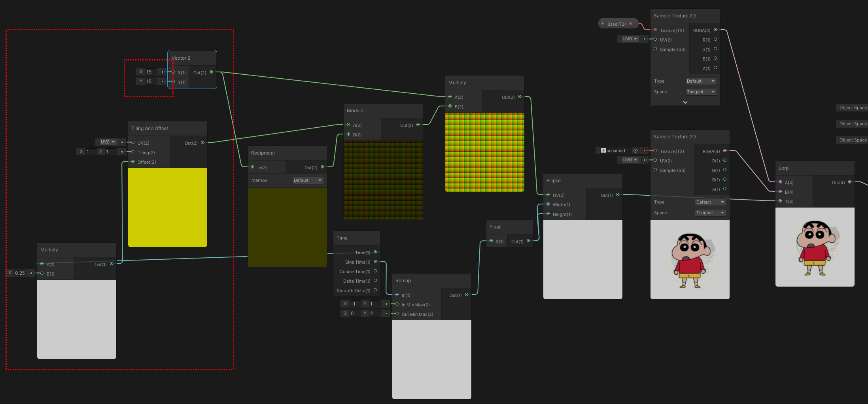
Task: Click the Modulo node A(2) input port
Action: point(348,125)
